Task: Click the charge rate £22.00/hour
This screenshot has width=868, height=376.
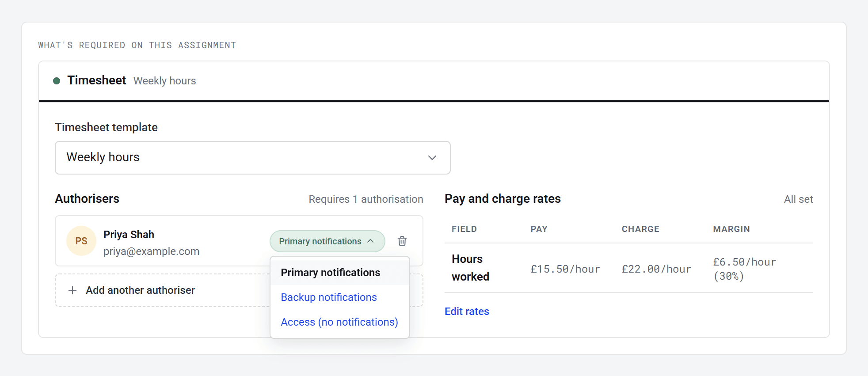Action: [656, 269]
